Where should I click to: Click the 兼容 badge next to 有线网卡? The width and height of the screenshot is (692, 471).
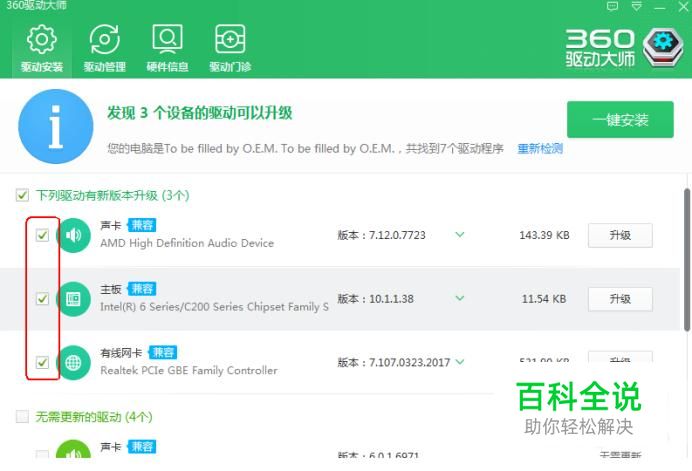[x=163, y=352]
